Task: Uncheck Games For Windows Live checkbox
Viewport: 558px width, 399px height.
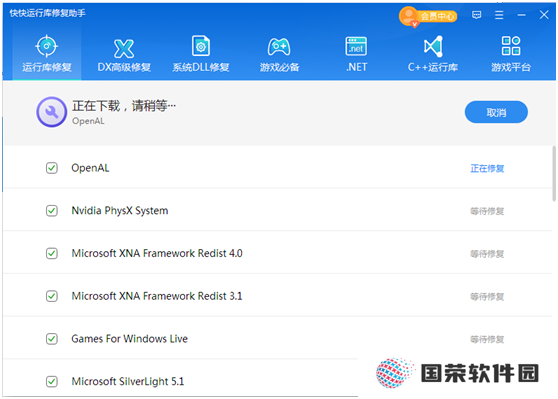Action: coord(52,339)
